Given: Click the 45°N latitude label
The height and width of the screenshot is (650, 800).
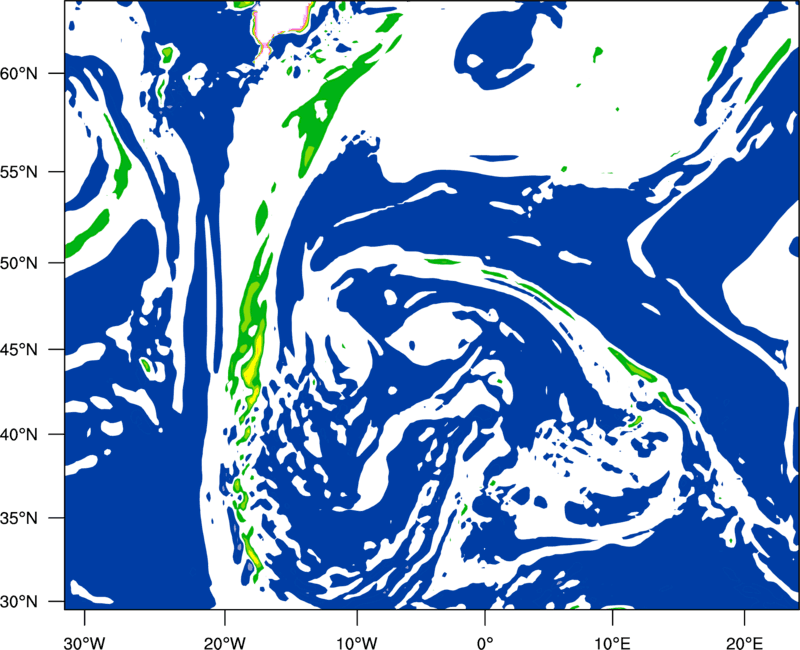Looking at the screenshot, I should (19, 349).
